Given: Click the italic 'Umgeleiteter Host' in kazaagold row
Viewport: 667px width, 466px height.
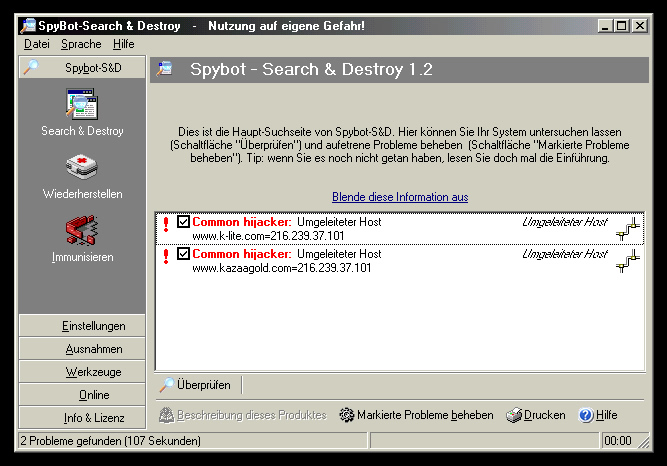Looking at the screenshot, I should coord(565,254).
